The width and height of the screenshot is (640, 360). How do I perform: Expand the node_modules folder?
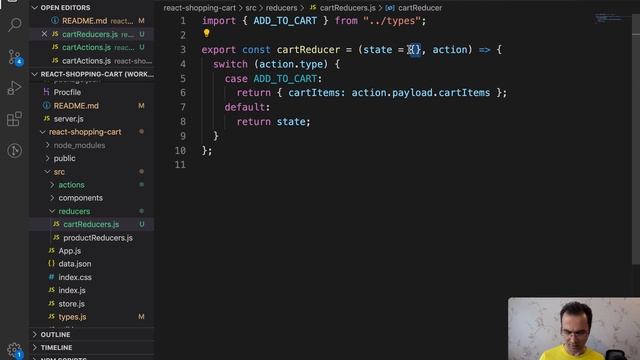pyautogui.click(x=47, y=145)
